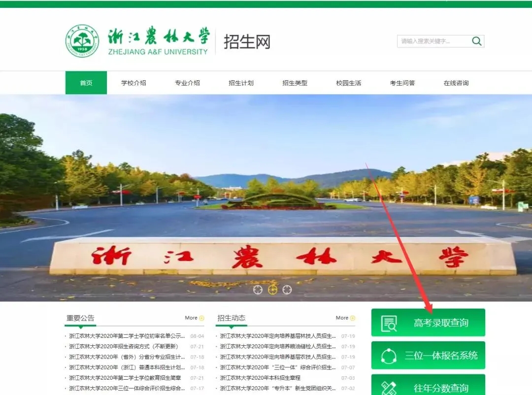This screenshot has height=395, width=532.
Task: Select 招生计划 in the navigation bar
Action: coord(241,83)
